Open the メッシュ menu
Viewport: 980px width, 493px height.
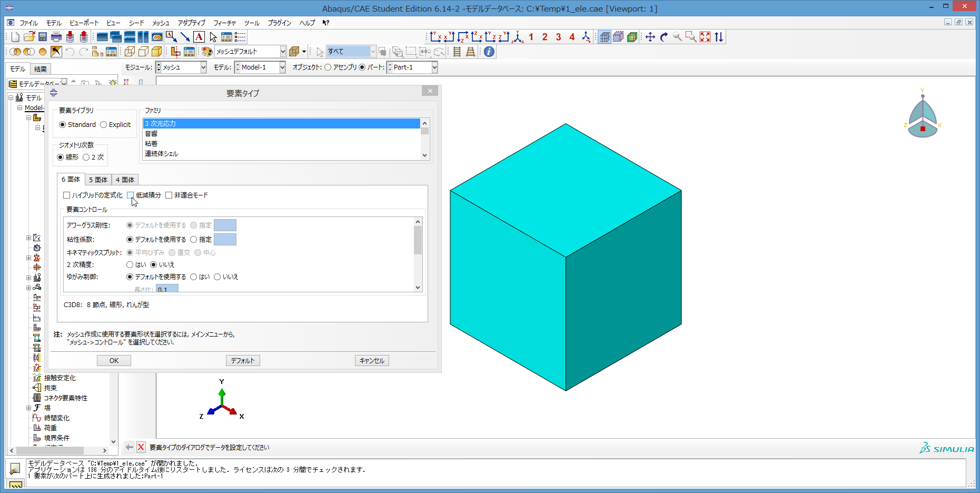[161, 23]
